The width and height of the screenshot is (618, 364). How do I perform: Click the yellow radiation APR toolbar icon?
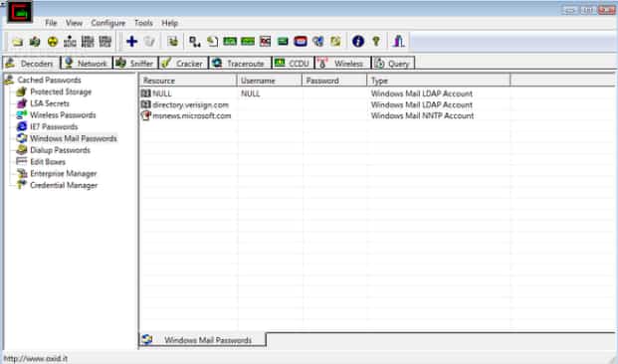click(x=53, y=42)
